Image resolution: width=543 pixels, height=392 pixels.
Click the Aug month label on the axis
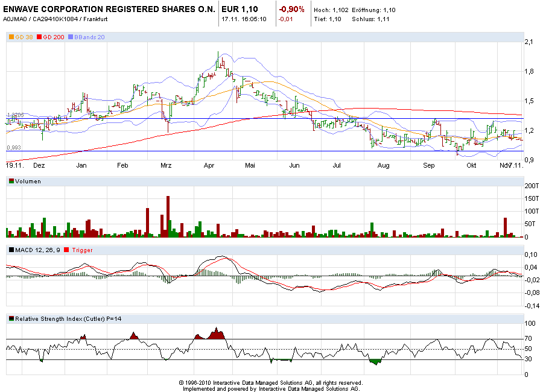(383, 165)
